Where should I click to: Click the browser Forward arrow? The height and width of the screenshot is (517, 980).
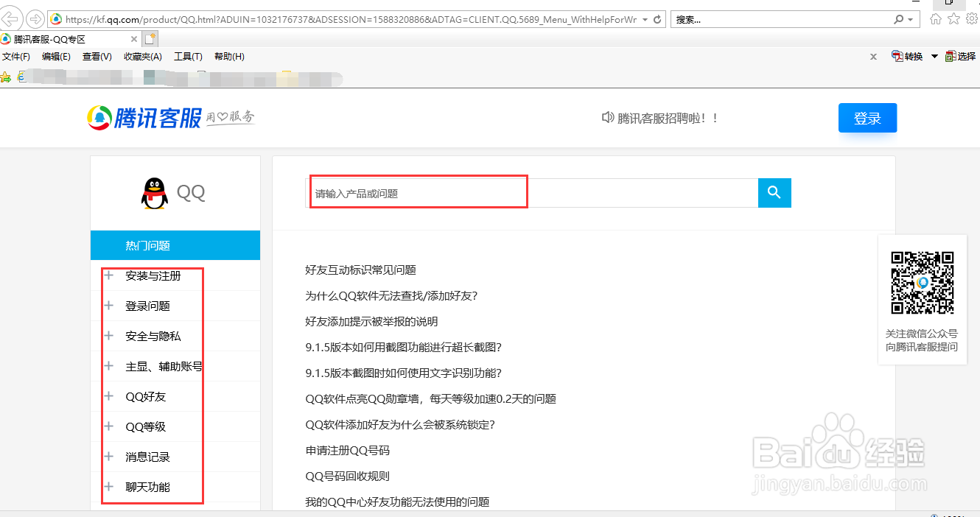click(35, 18)
